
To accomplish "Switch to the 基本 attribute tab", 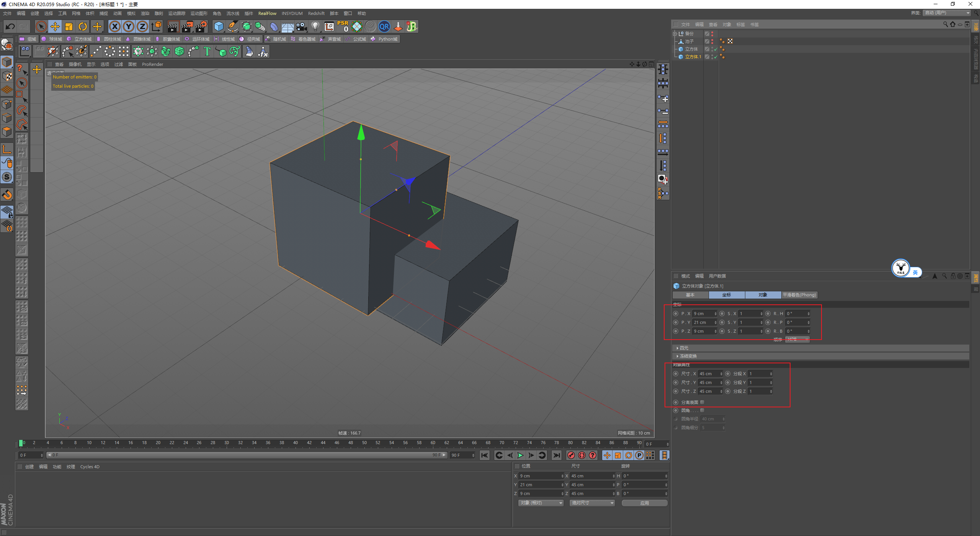I will pos(690,295).
